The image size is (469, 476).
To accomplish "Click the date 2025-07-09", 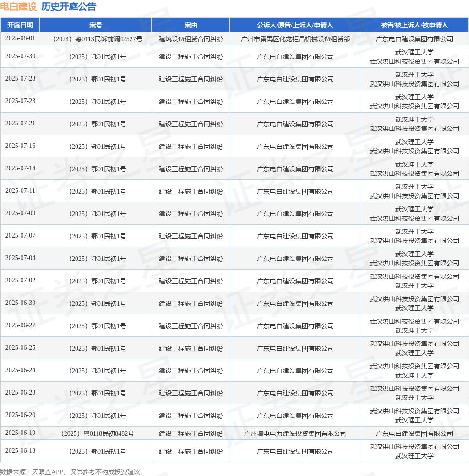I will (x=20, y=213).
